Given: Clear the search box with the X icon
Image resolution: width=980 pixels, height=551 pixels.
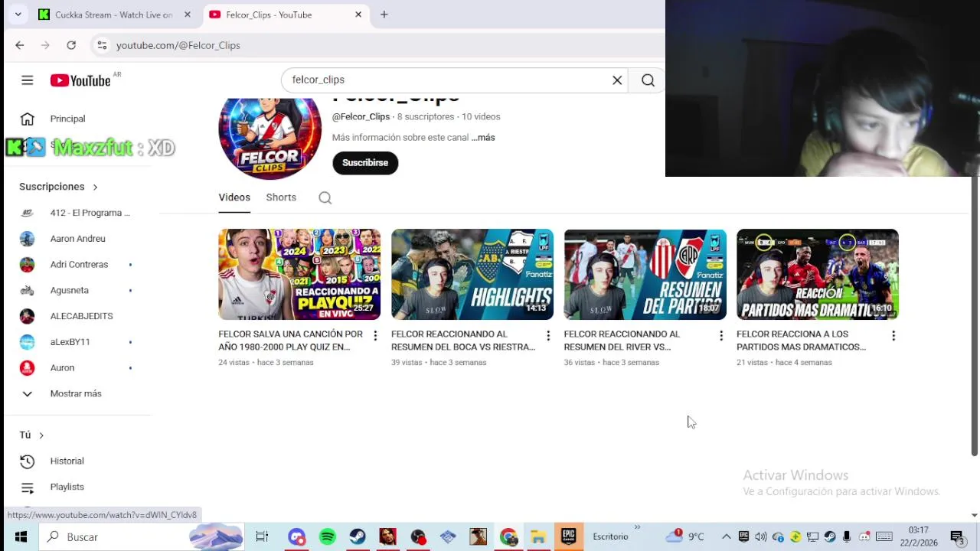Looking at the screenshot, I should (x=617, y=80).
